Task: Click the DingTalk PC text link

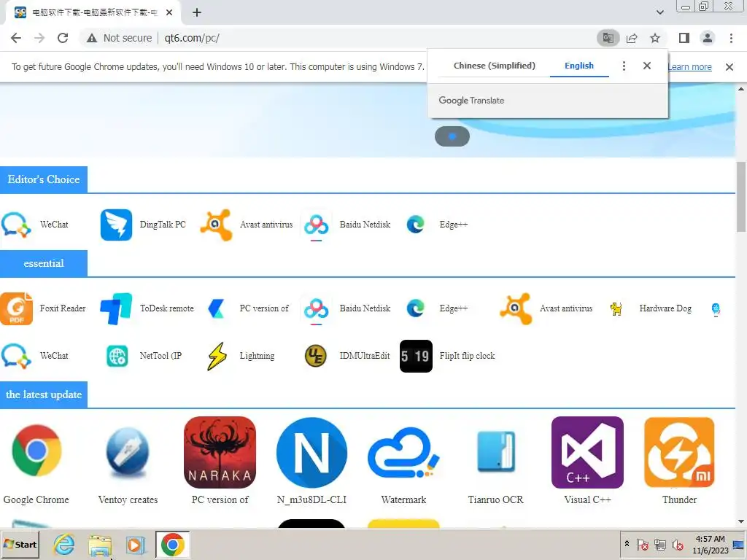Action: [x=163, y=225]
